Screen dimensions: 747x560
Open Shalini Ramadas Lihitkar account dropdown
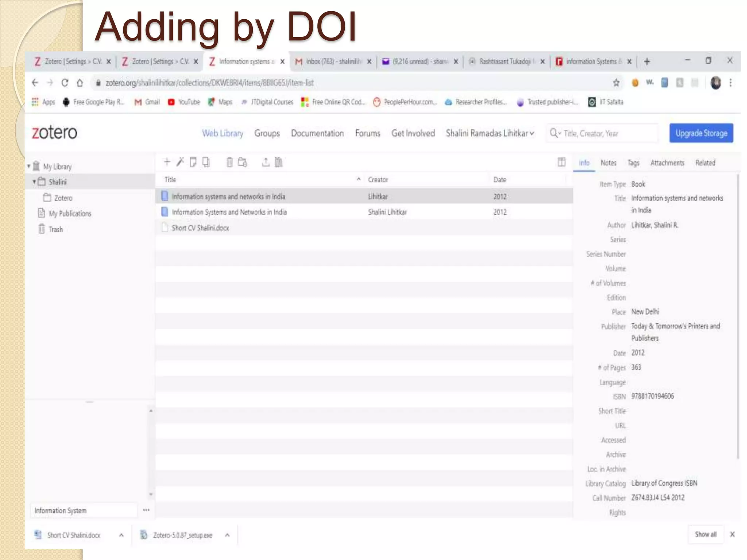tap(490, 133)
